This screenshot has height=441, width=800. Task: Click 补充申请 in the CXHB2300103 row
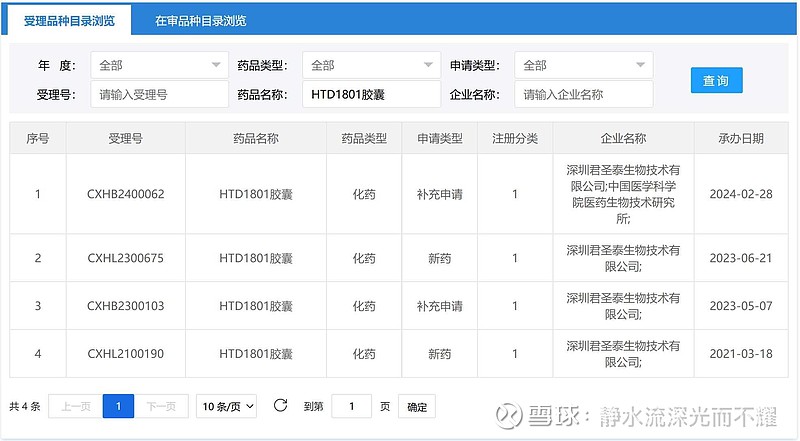point(440,306)
